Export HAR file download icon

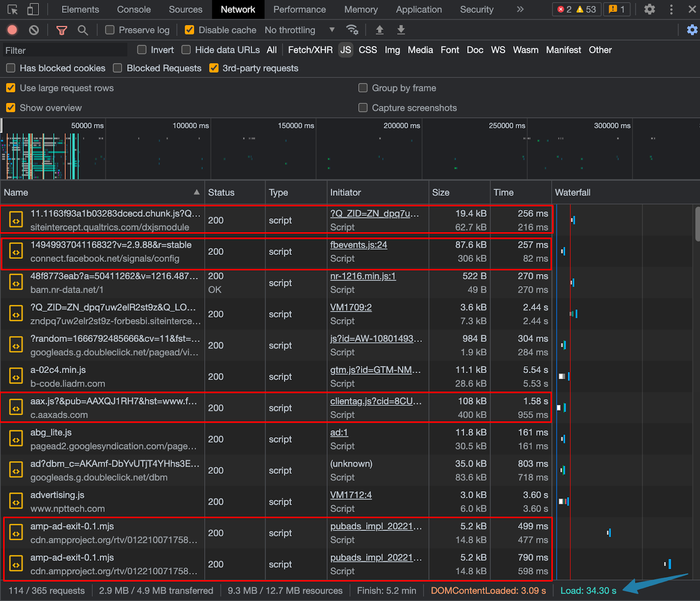[x=401, y=30]
